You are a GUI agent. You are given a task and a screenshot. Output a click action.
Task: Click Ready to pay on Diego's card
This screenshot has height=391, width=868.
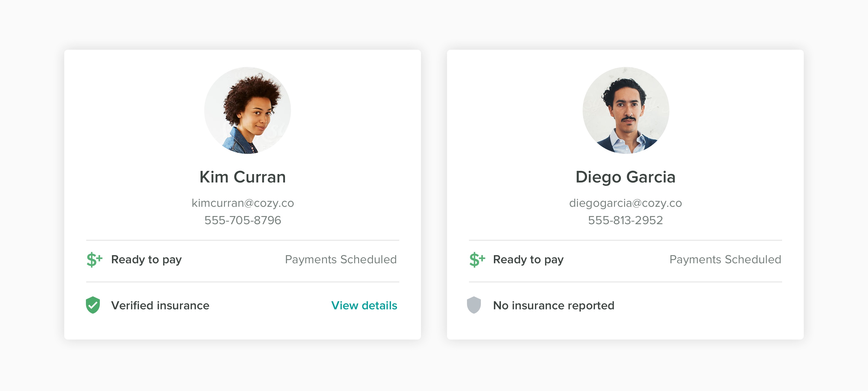tap(528, 260)
